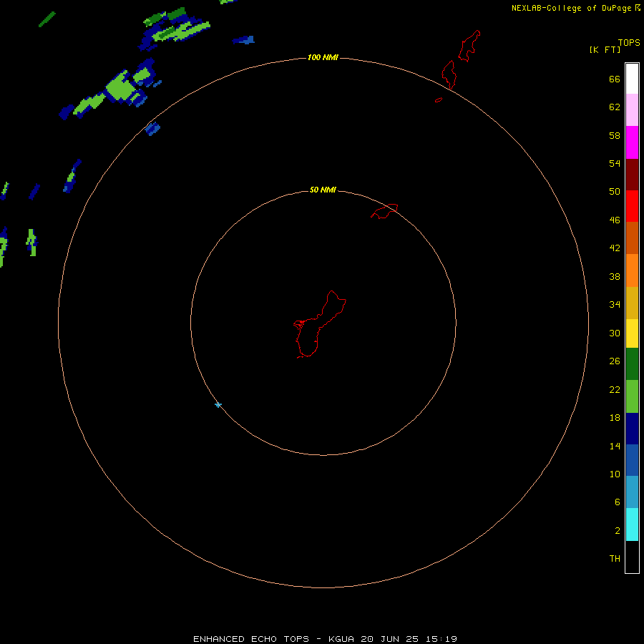Click the blue echo on 100 NMI ring
Viewport: 644px width, 644px height.
[x=152, y=129]
